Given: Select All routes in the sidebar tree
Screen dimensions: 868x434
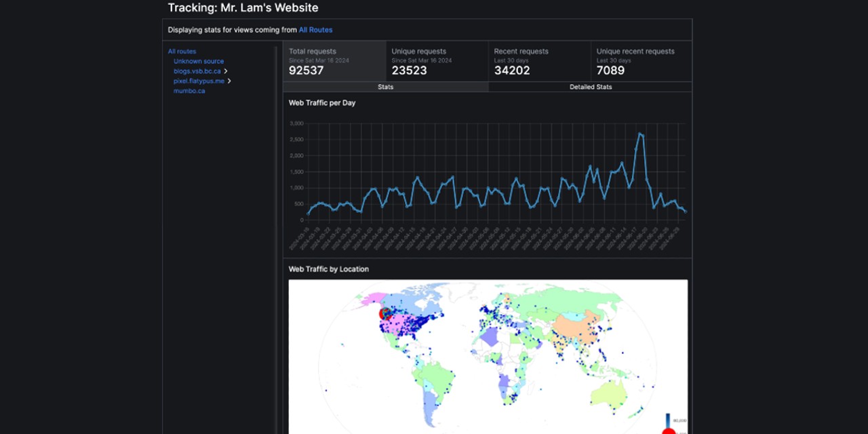Looking at the screenshot, I should [x=182, y=52].
